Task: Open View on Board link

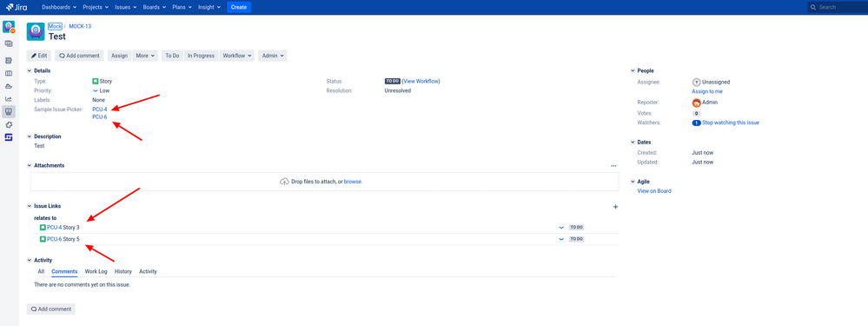Action: 654,191
